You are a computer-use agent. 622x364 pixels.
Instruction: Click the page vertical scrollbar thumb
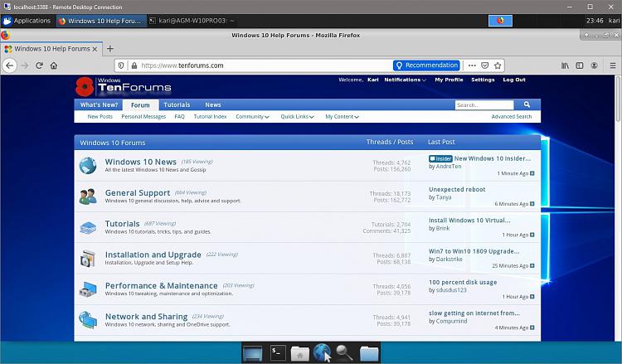pyautogui.click(x=618, y=99)
